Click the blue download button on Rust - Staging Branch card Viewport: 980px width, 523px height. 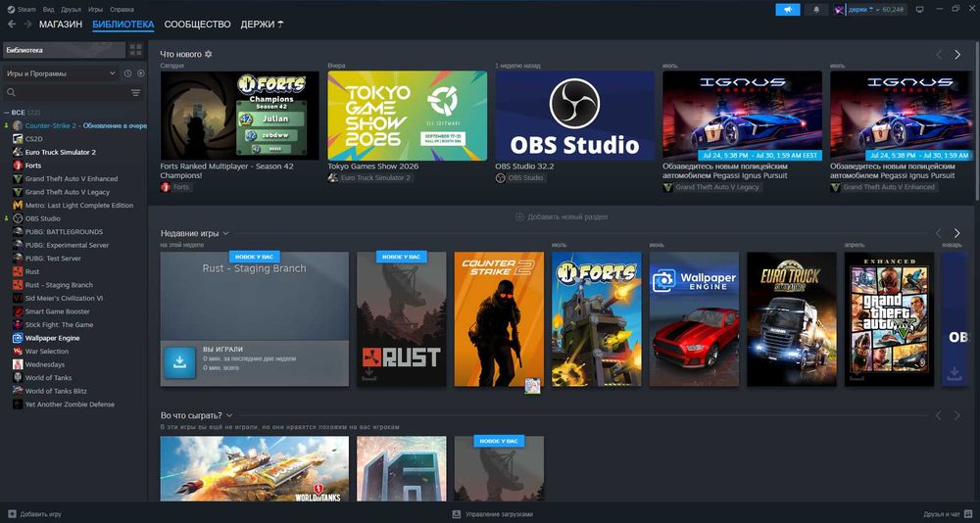(179, 363)
